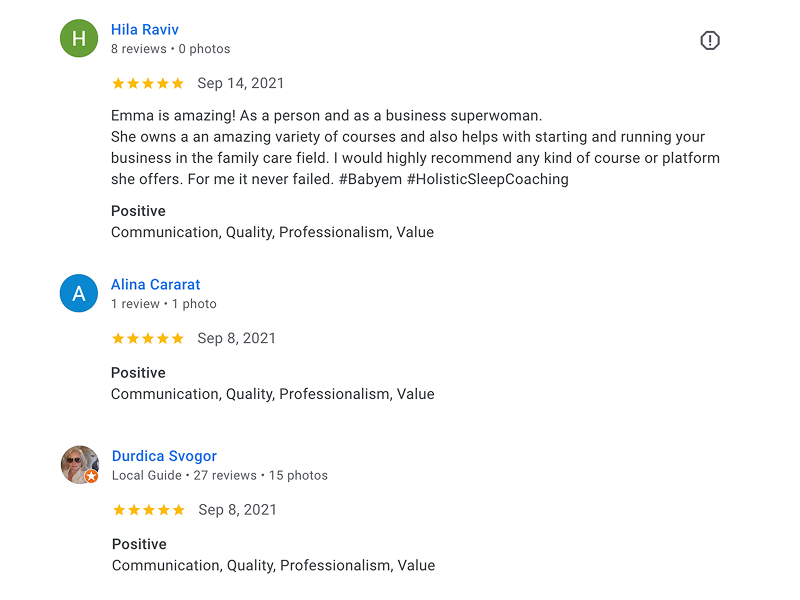Click the '1 review · 1 photo' text

pyautogui.click(x=164, y=304)
